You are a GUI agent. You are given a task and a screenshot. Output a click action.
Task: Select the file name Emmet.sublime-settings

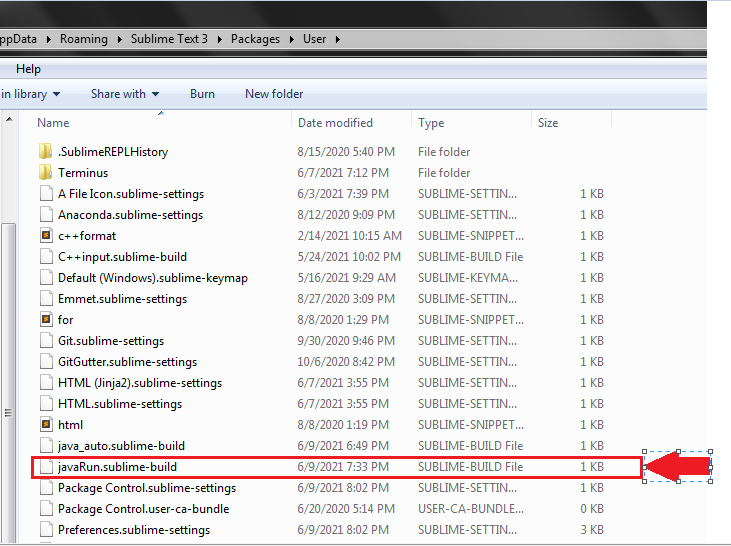click(123, 299)
